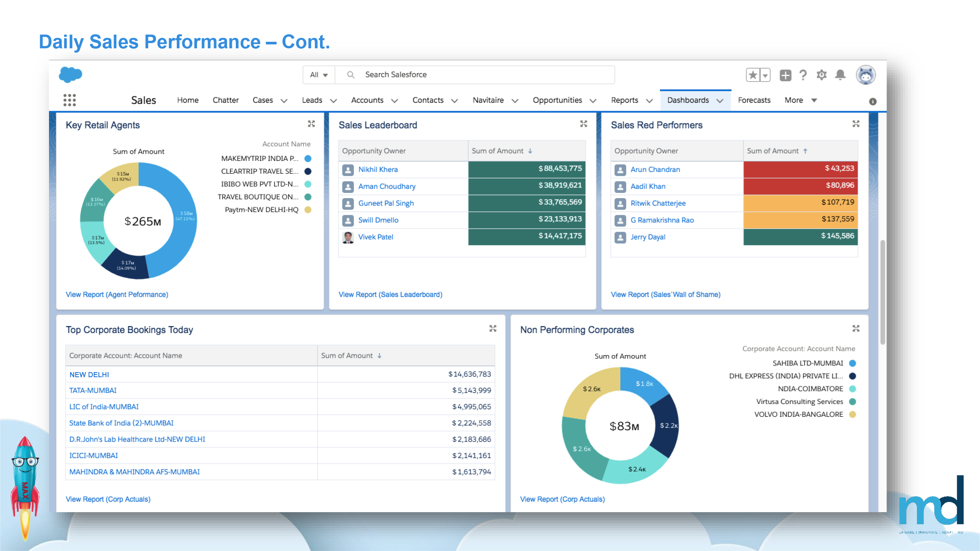Expand the Sales Leaderboard widget
The width and height of the screenshot is (980, 551).
click(583, 124)
